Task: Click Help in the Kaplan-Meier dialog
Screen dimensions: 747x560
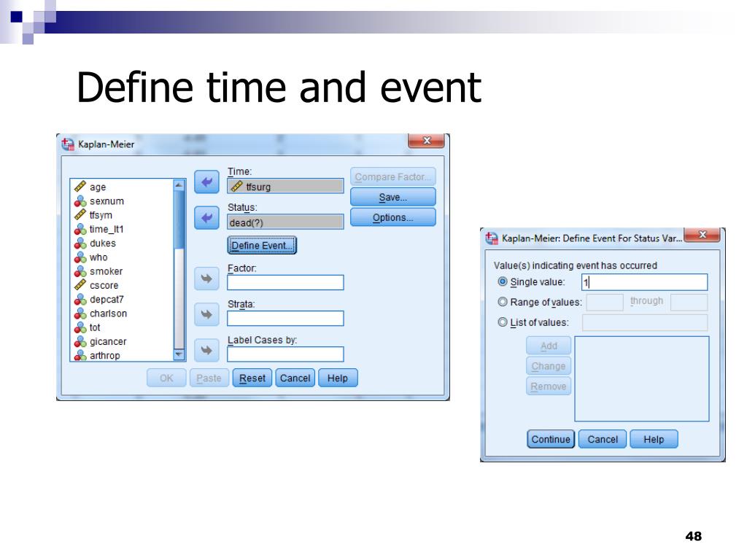Action: (338, 378)
